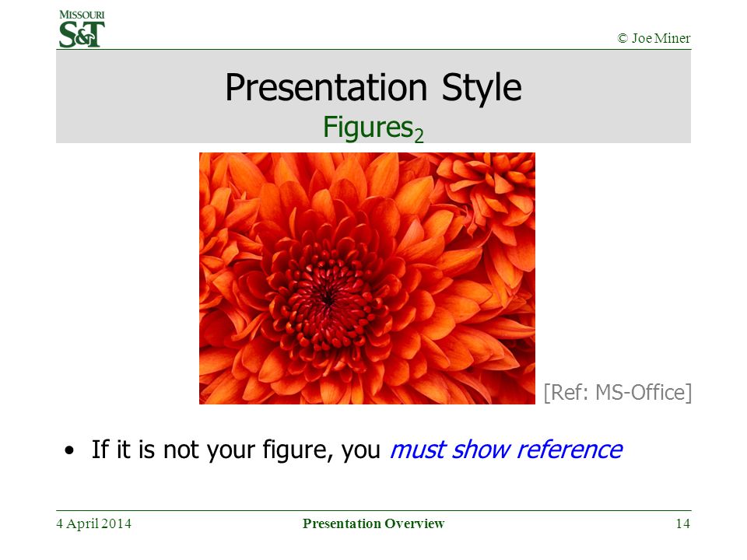The height and width of the screenshot is (560, 747).
Task: Select the '4 April 2014' footer date
Action: tap(94, 523)
